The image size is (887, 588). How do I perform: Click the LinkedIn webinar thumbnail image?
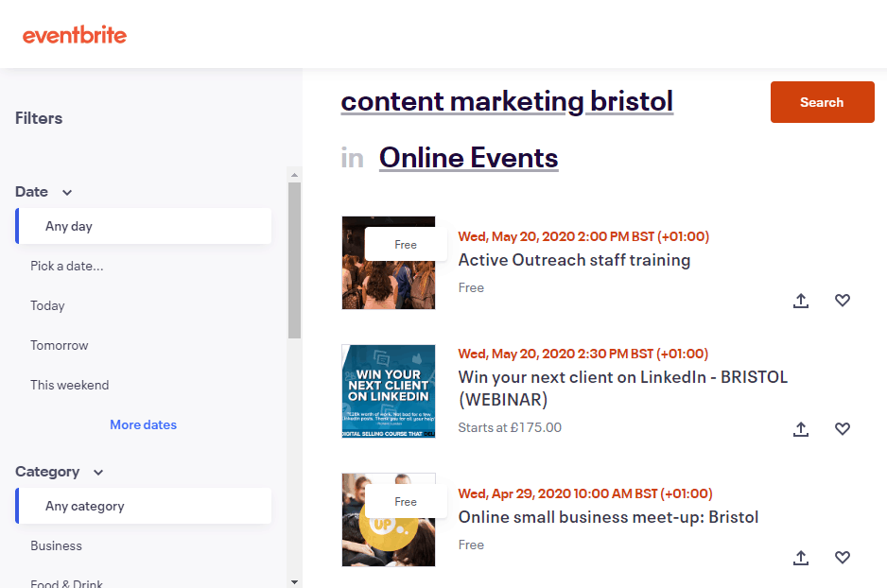389,391
